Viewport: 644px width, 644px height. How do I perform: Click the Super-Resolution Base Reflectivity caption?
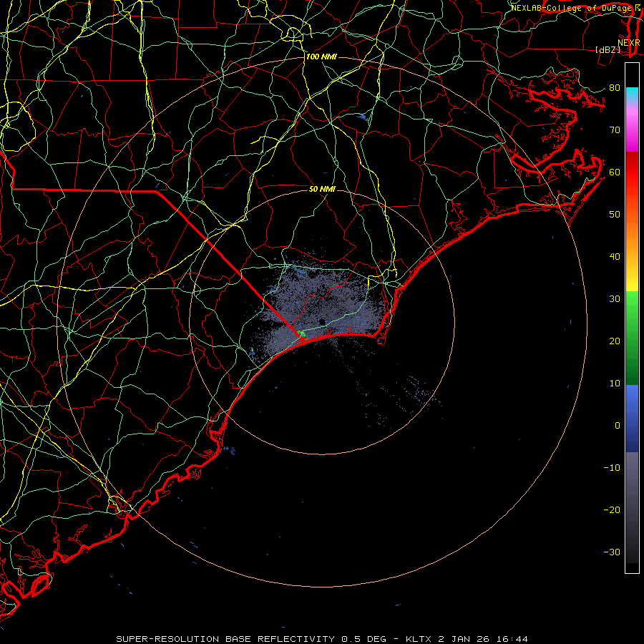pyautogui.click(x=225, y=639)
